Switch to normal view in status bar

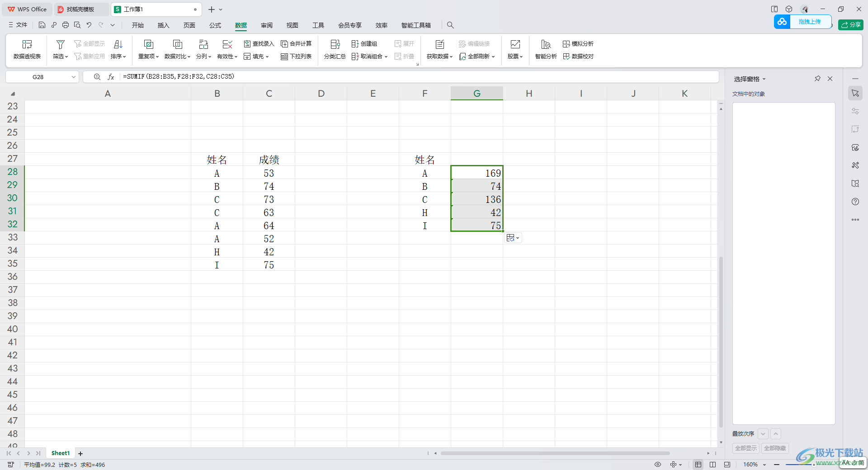tap(698, 465)
